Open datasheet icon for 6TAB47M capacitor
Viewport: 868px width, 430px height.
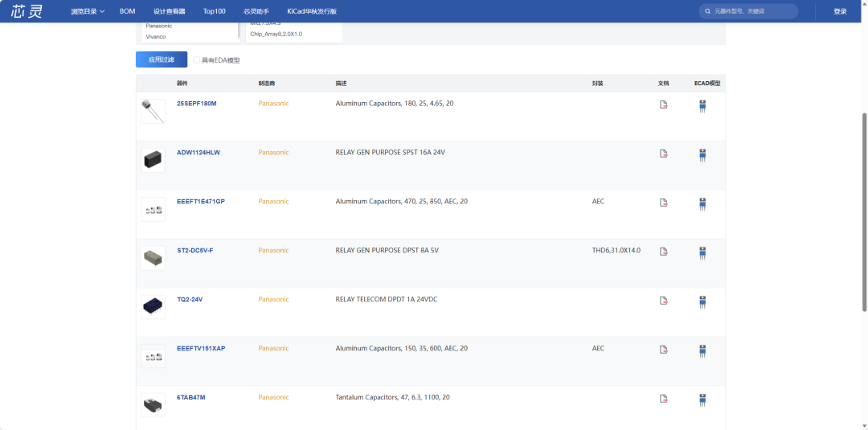[663, 399]
